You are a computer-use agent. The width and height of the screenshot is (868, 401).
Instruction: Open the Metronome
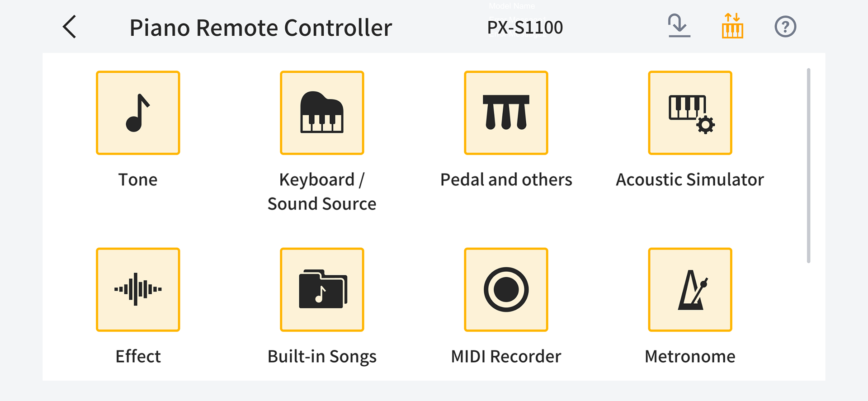click(689, 290)
